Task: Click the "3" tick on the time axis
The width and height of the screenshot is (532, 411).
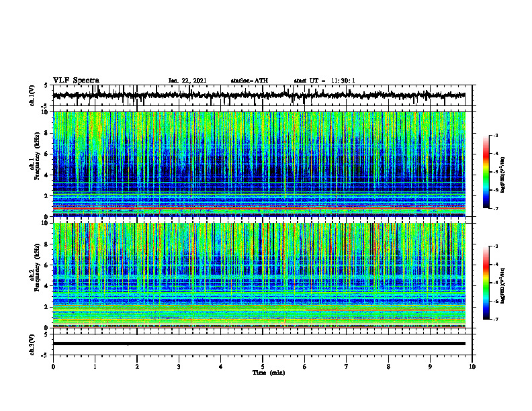Action: click(x=179, y=367)
